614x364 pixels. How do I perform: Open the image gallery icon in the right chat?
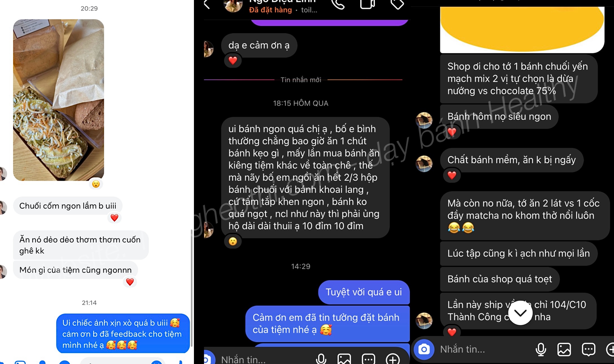[564, 349]
